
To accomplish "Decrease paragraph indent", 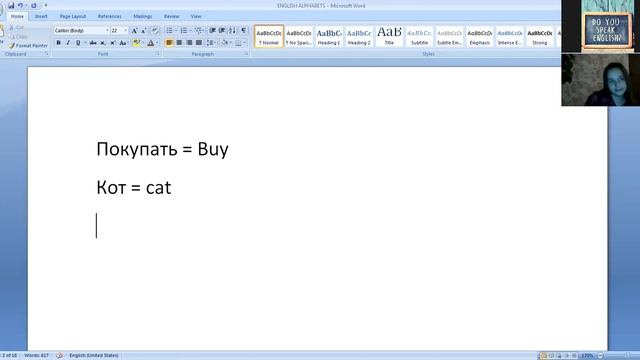I will [212, 31].
